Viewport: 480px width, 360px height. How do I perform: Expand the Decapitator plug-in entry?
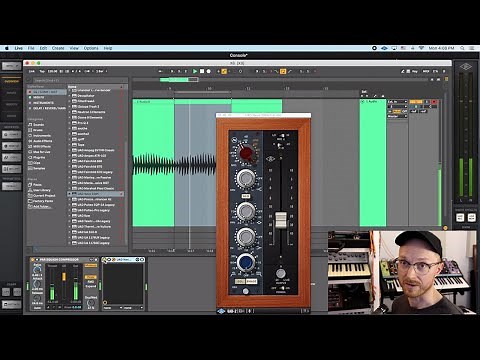(x=70, y=96)
